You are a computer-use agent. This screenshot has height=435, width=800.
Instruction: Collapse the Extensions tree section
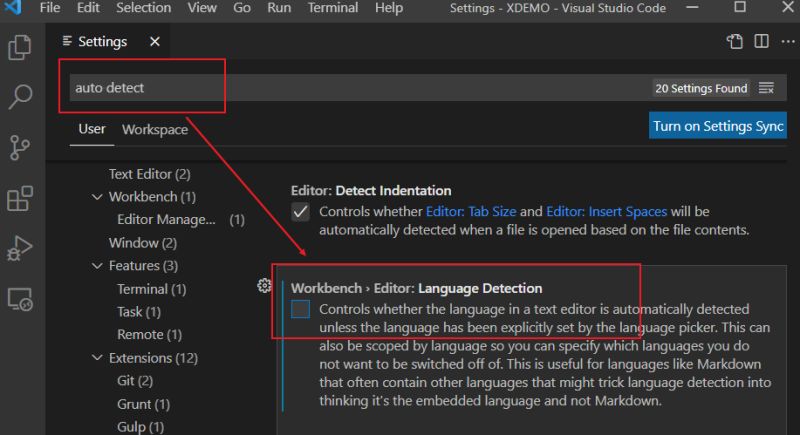pos(97,358)
